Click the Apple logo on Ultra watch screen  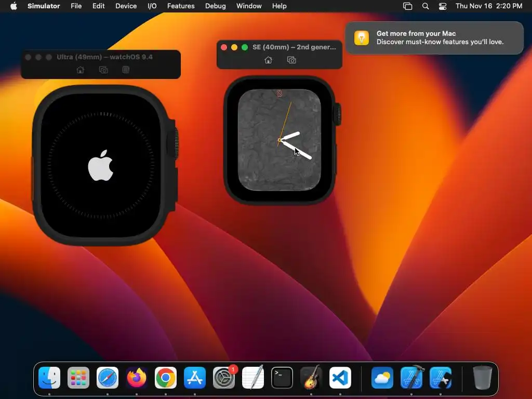pyautogui.click(x=100, y=165)
